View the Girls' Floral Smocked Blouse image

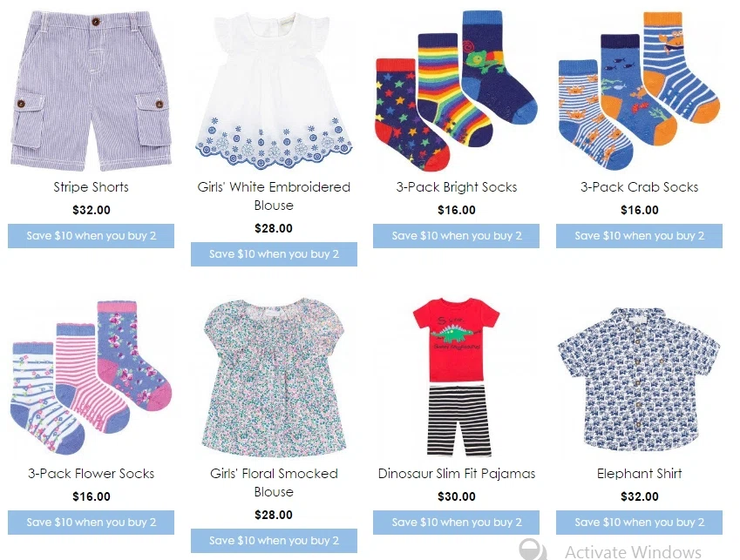pos(274,377)
